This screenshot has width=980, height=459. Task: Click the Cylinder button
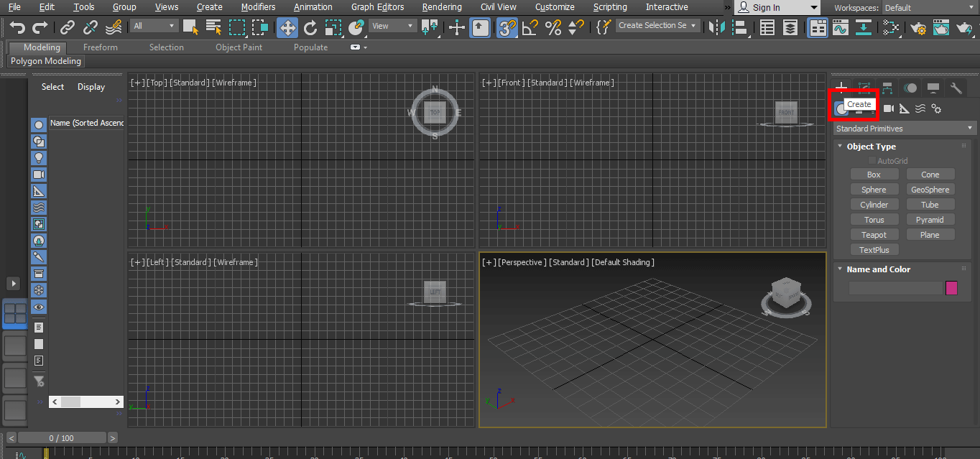(x=874, y=205)
